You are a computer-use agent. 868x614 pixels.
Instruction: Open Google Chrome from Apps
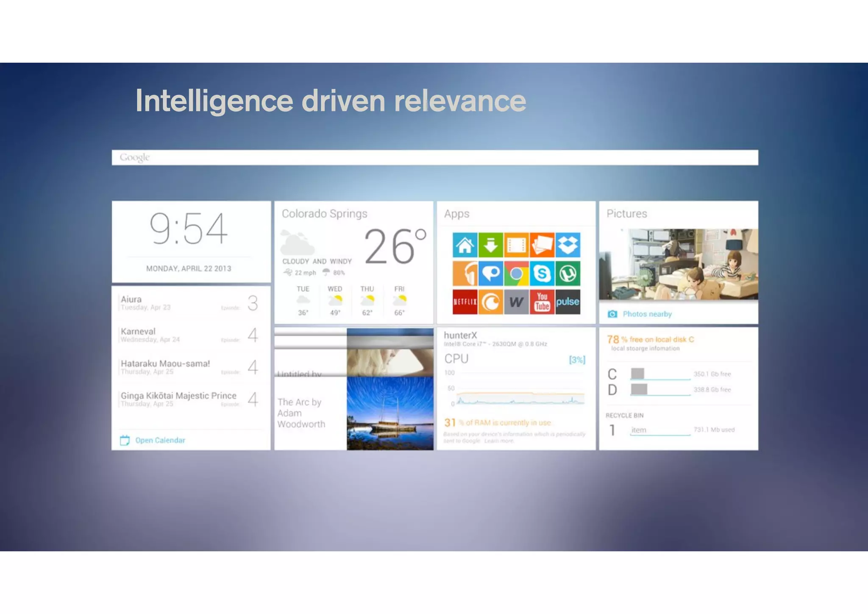[x=516, y=274]
